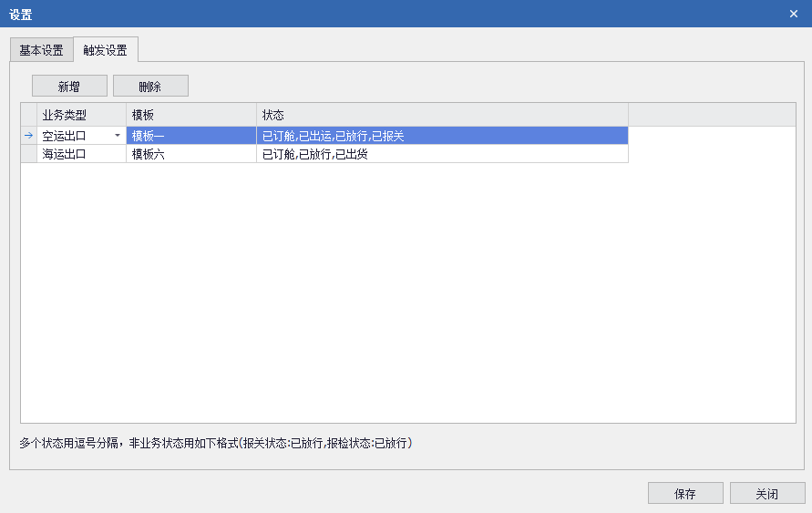Image resolution: width=812 pixels, height=513 pixels.
Task: Click the grid's top-left corner header cell
Action: (x=28, y=115)
